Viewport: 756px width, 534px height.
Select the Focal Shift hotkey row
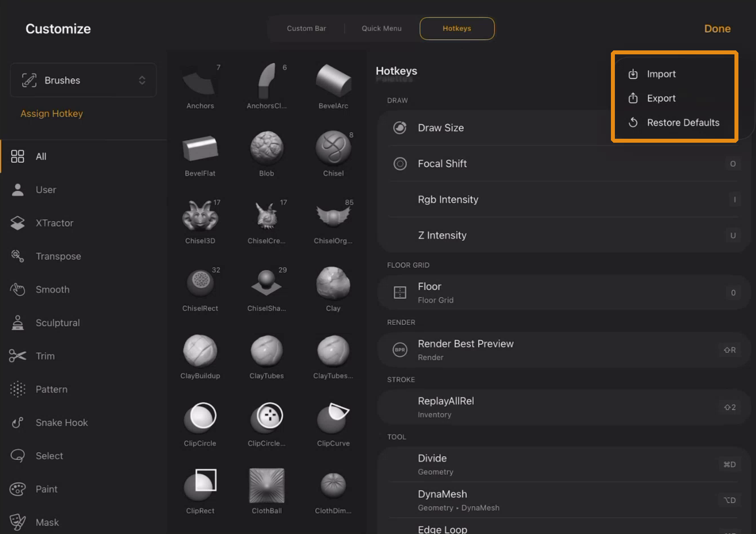pyautogui.click(x=564, y=164)
